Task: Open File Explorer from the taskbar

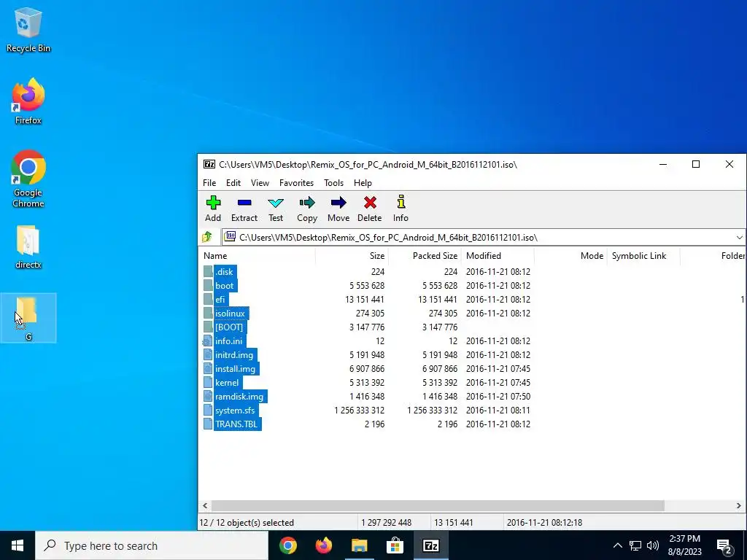Action: [x=359, y=545]
